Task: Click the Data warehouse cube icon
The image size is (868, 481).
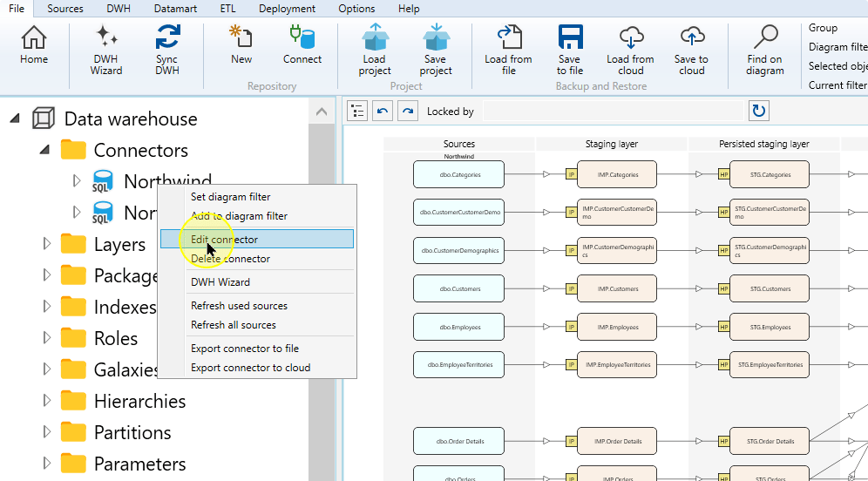Action: pyautogui.click(x=44, y=119)
